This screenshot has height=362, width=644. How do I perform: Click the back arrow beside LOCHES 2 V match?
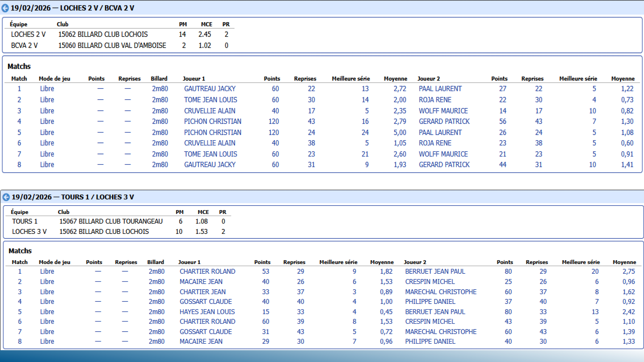[5, 8]
